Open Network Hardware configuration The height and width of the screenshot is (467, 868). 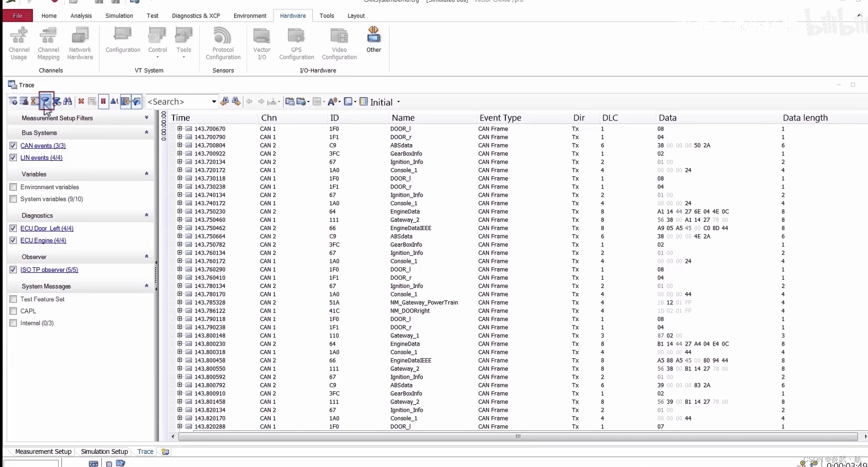click(x=80, y=43)
